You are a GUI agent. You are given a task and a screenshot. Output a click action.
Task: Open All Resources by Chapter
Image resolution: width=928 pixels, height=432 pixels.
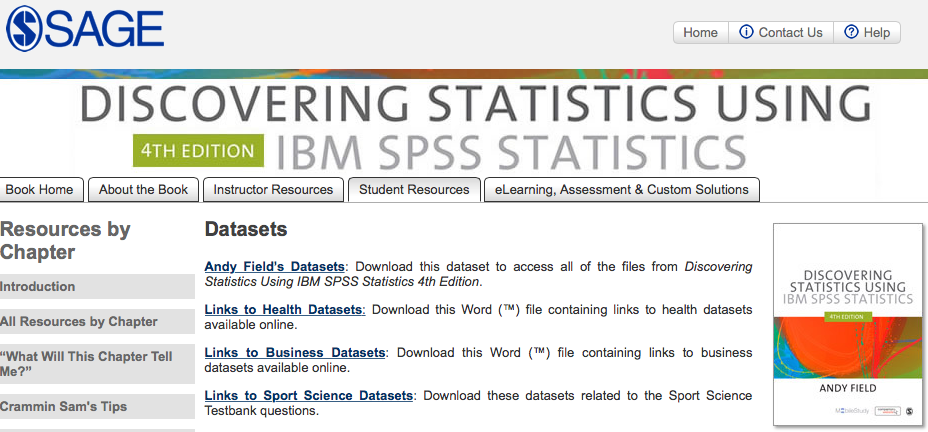[97, 321]
